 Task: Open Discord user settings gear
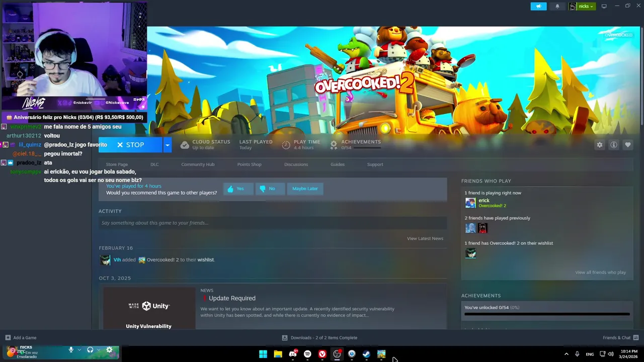pyautogui.click(x=109, y=350)
